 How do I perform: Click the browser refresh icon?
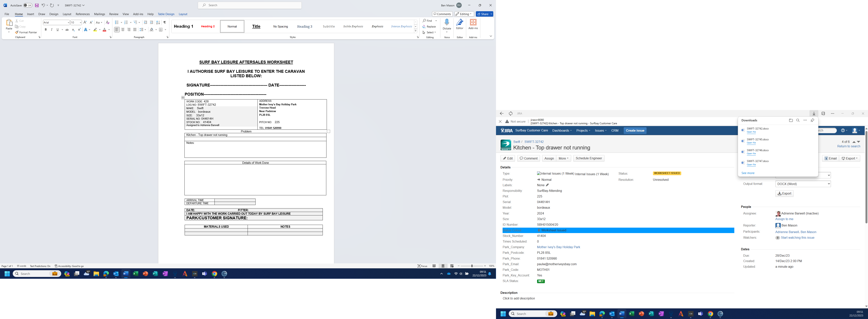[511, 114]
